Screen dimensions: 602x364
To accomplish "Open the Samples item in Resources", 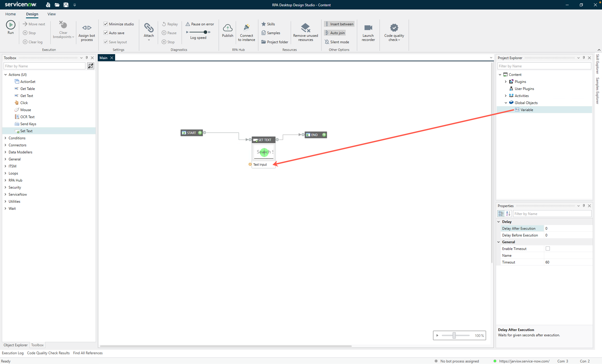I will click(x=271, y=33).
